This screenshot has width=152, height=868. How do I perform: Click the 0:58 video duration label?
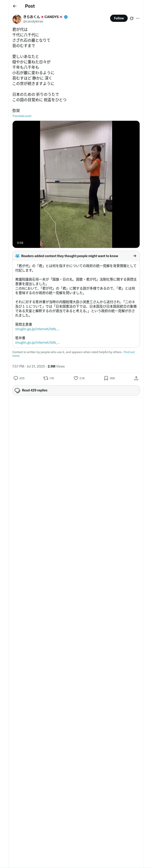[20, 243]
